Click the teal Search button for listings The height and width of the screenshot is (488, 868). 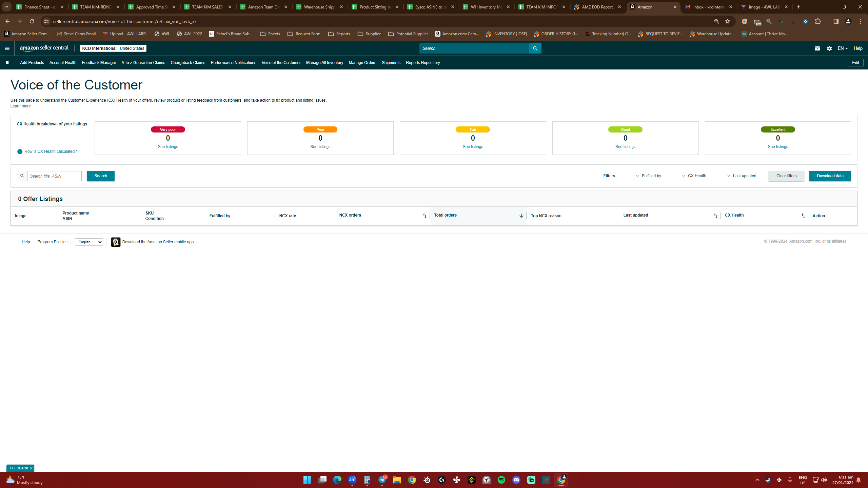[x=101, y=176]
